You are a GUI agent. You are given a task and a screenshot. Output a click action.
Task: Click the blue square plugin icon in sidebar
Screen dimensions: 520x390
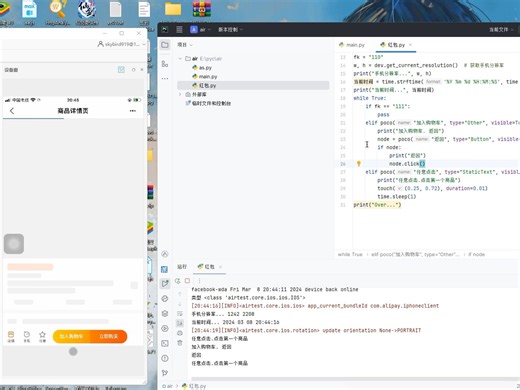[164, 269]
